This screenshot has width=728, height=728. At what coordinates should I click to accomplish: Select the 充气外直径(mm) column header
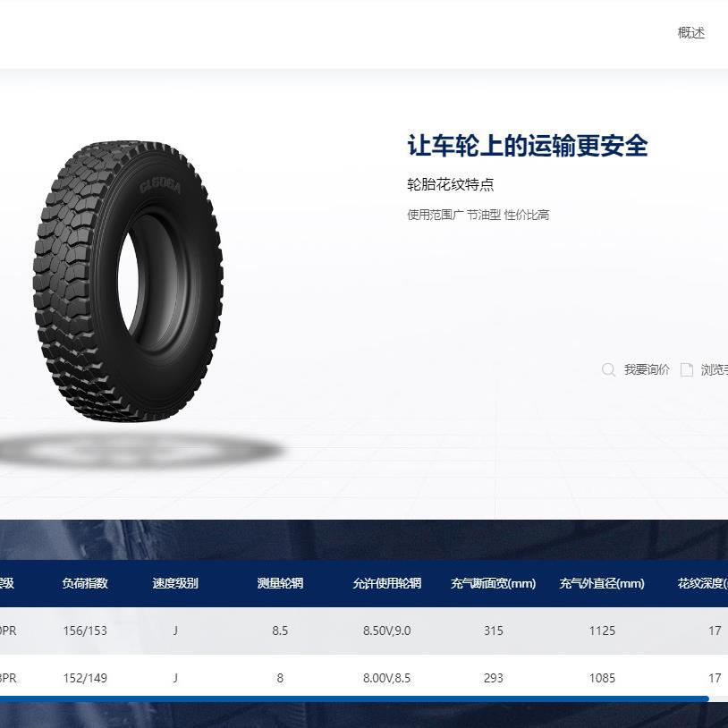click(x=602, y=583)
